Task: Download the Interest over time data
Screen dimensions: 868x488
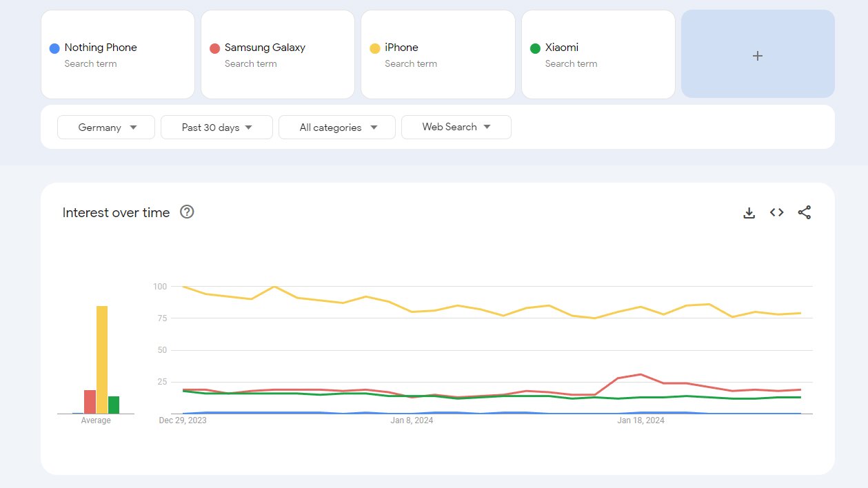Action: pos(749,213)
